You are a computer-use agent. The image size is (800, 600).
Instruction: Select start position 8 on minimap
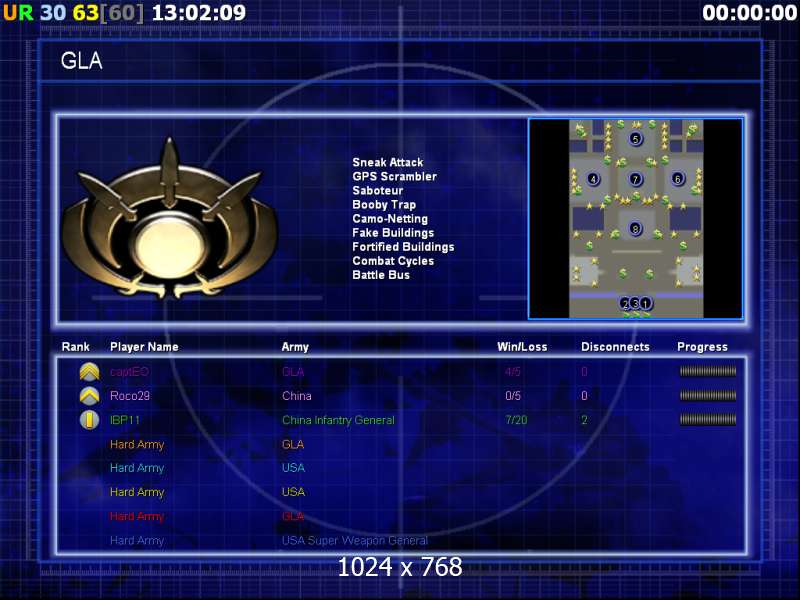click(635, 229)
